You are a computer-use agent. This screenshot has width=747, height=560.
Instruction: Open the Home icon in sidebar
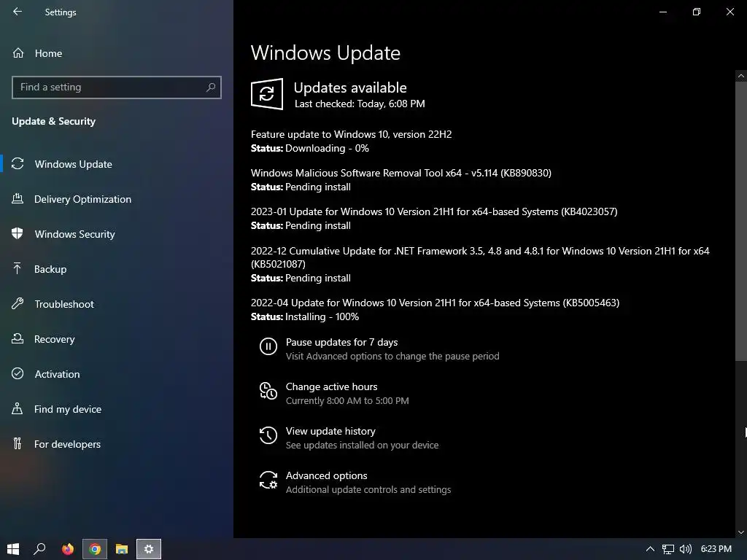[18, 52]
